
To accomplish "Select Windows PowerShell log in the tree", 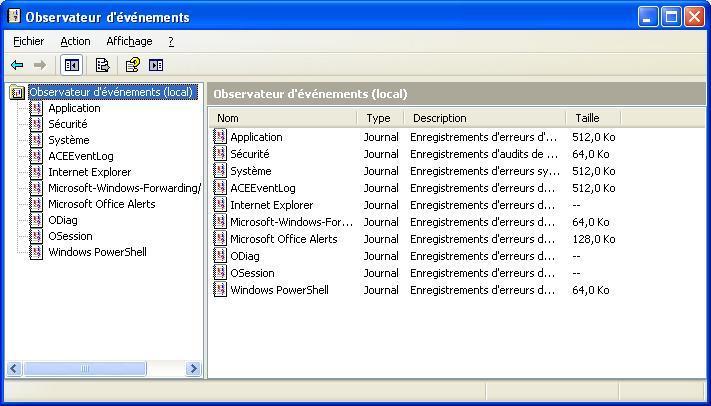I will pos(97,252).
